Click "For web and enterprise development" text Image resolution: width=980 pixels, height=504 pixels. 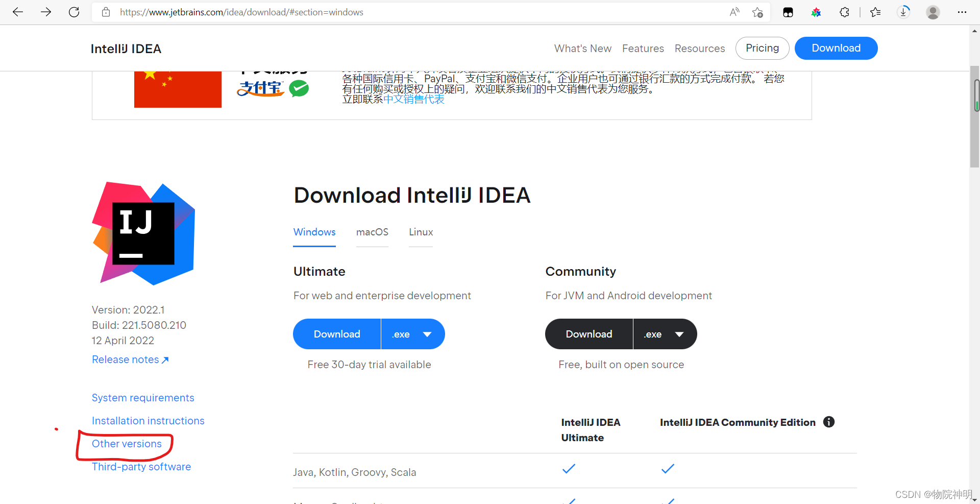click(382, 296)
